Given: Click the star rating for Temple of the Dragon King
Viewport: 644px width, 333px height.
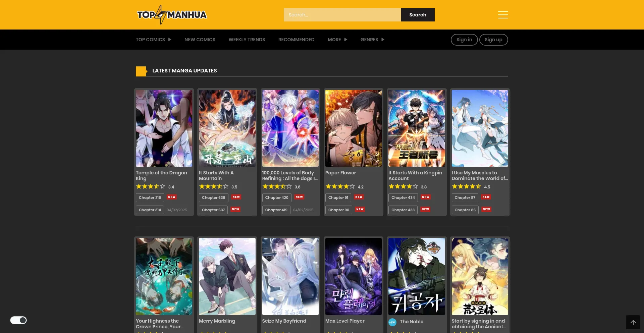Looking at the screenshot, I should (x=151, y=186).
